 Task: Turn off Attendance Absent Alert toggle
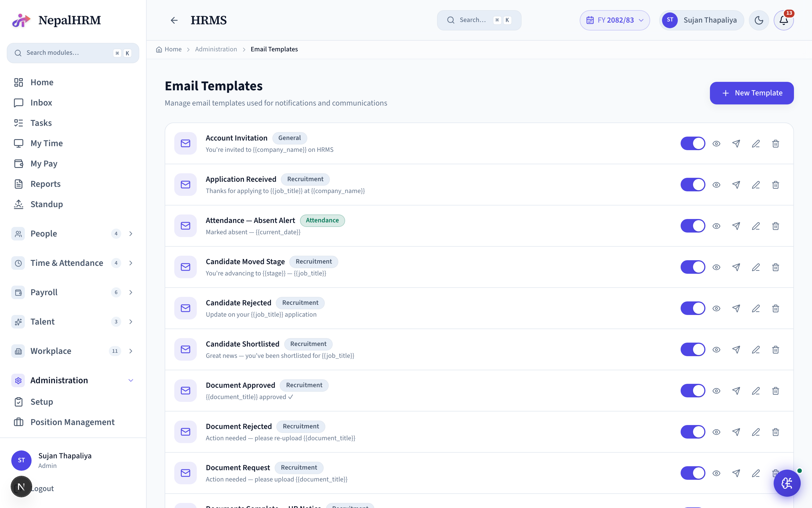[x=692, y=226]
